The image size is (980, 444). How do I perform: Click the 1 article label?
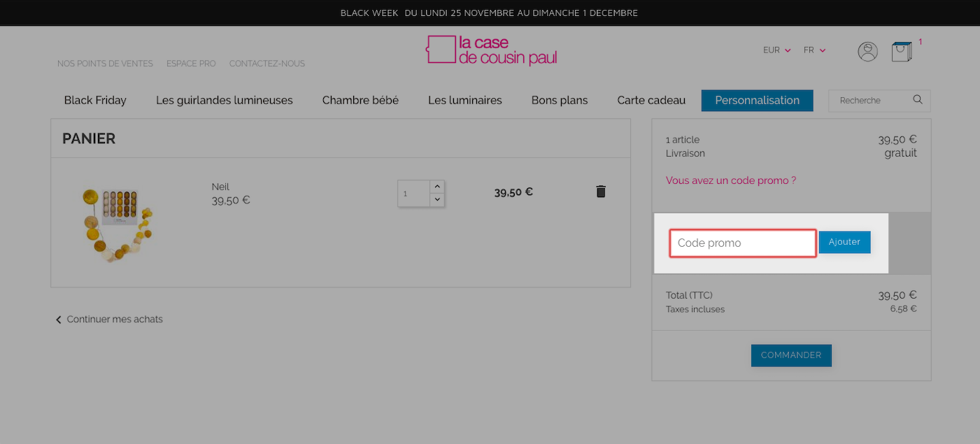click(683, 140)
